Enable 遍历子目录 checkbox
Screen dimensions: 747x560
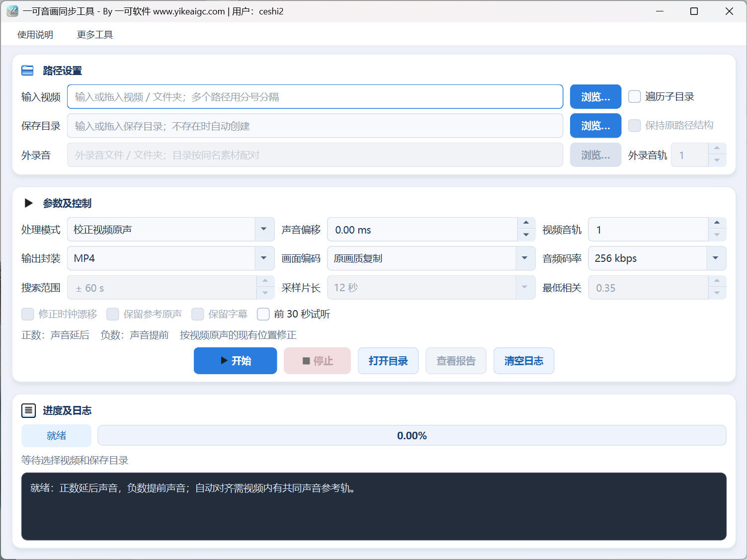[x=635, y=96]
